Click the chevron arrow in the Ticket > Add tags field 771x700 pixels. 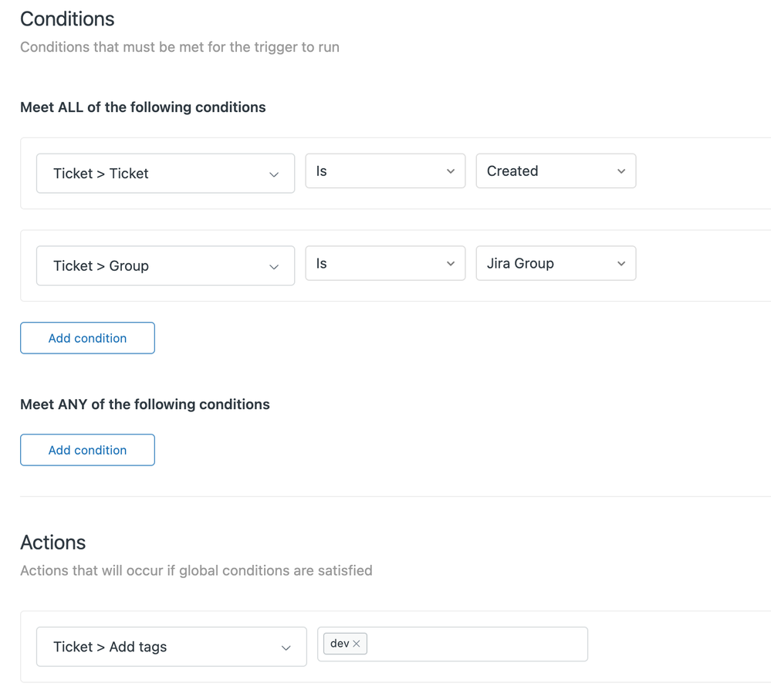286,648
